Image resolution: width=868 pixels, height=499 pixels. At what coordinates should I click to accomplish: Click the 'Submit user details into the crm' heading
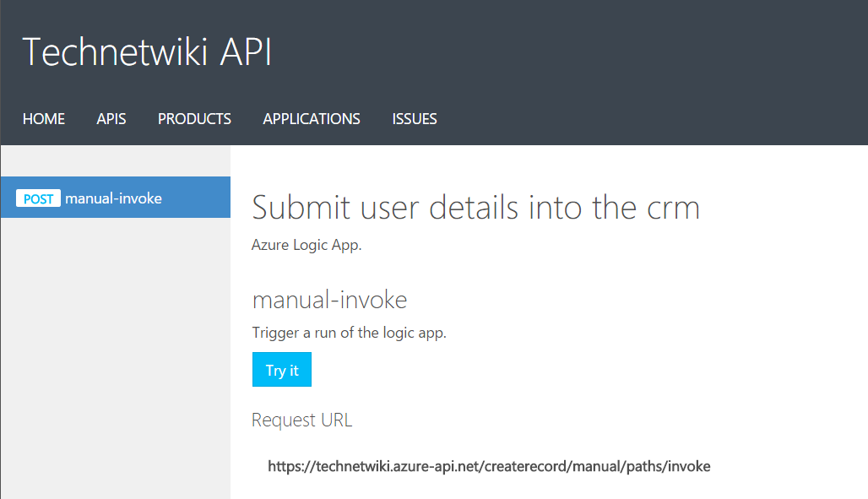click(x=476, y=208)
